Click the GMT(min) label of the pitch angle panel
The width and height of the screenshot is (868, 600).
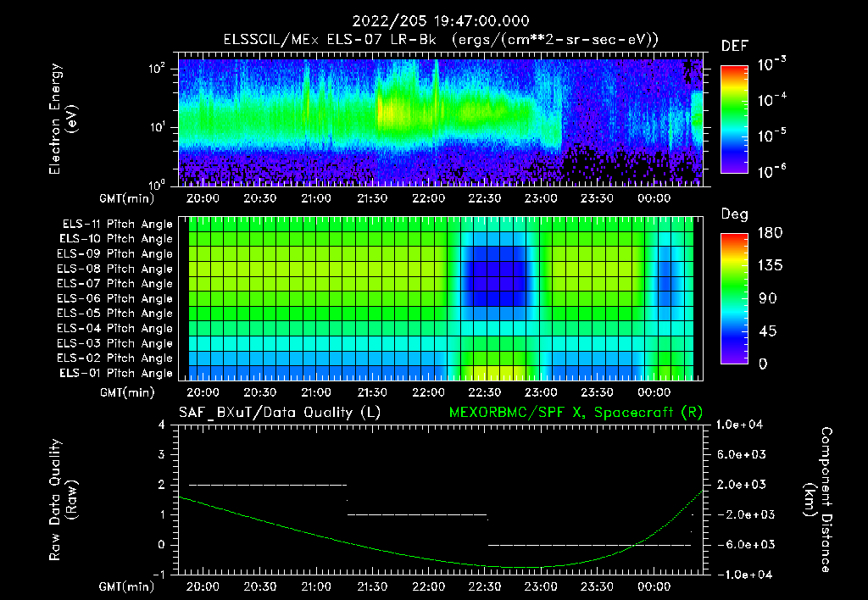click(127, 393)
